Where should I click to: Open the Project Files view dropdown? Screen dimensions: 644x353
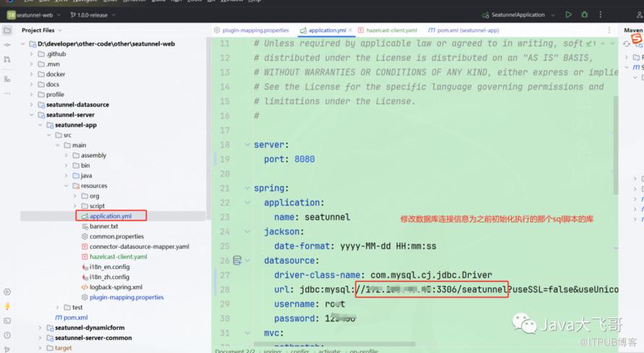(x=61, y=30)
